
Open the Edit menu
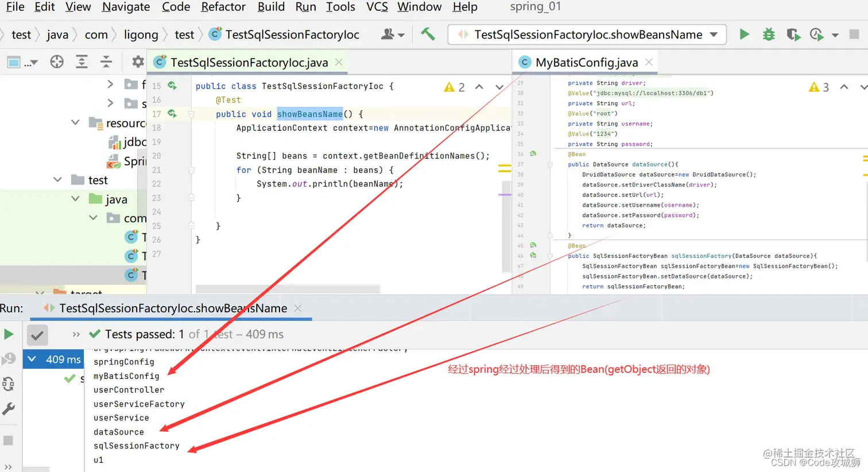pyautogui.click(x=45, y=7)
